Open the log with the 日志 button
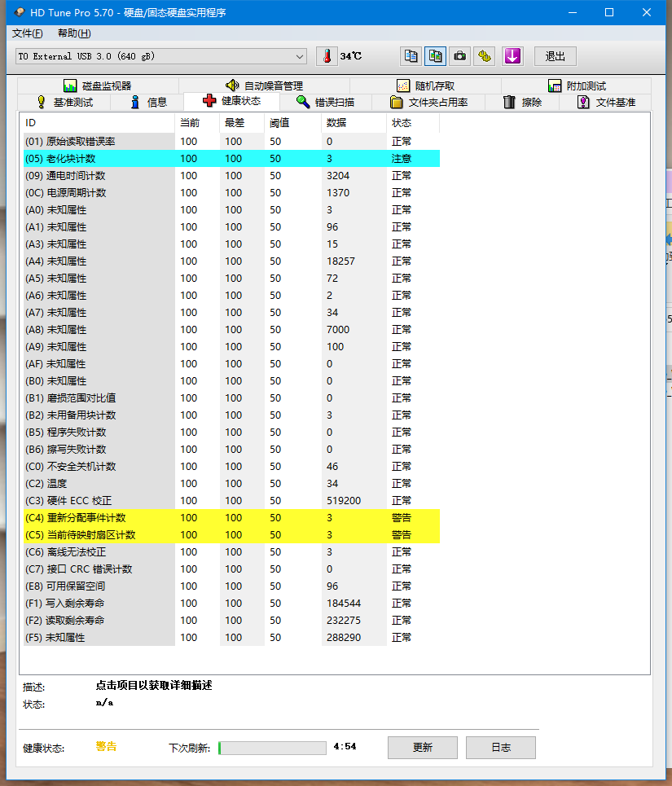This screenshot has height=786, width=672. 500,747
